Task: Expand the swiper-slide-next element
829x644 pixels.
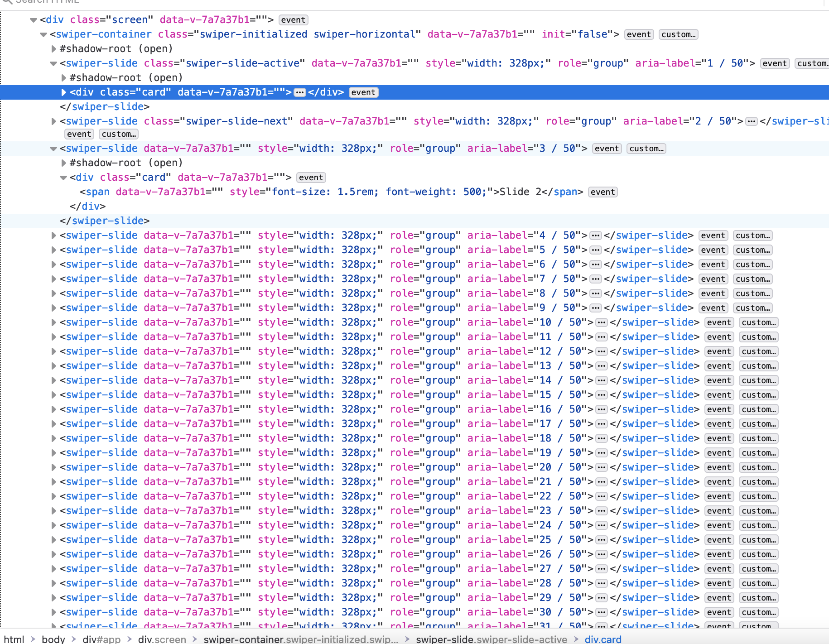Action: (53, 121)
